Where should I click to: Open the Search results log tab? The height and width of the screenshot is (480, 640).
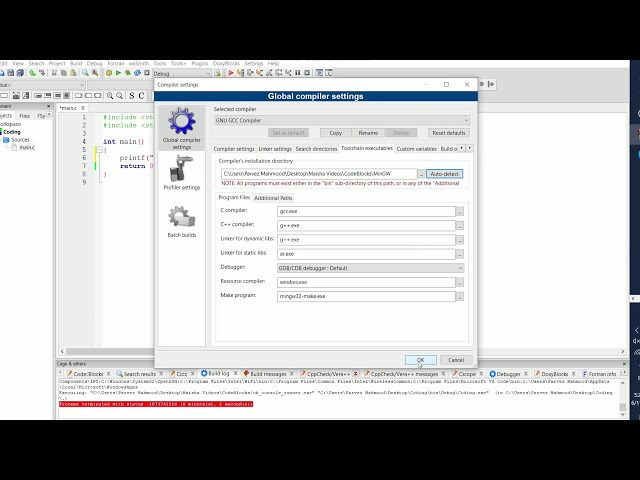coord(140,374)
